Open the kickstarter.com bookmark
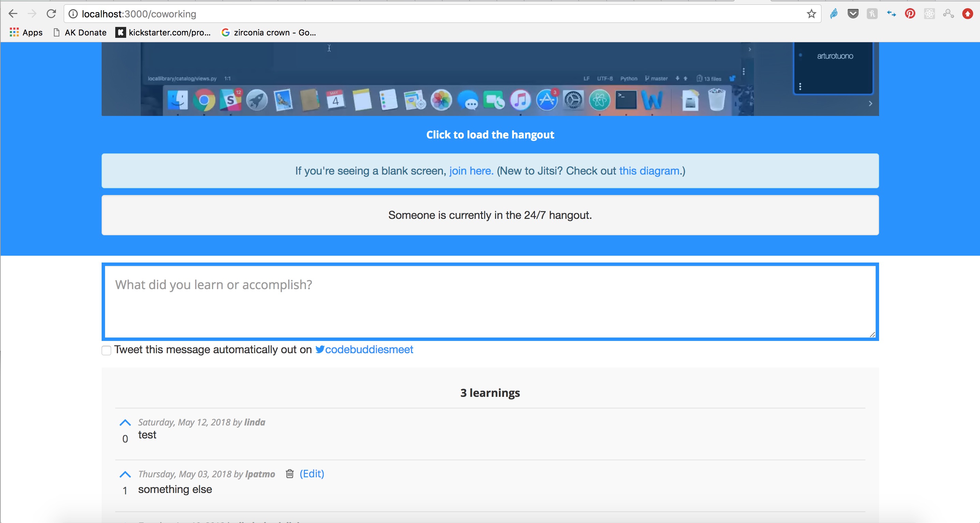980x523 pixels. 164,32
